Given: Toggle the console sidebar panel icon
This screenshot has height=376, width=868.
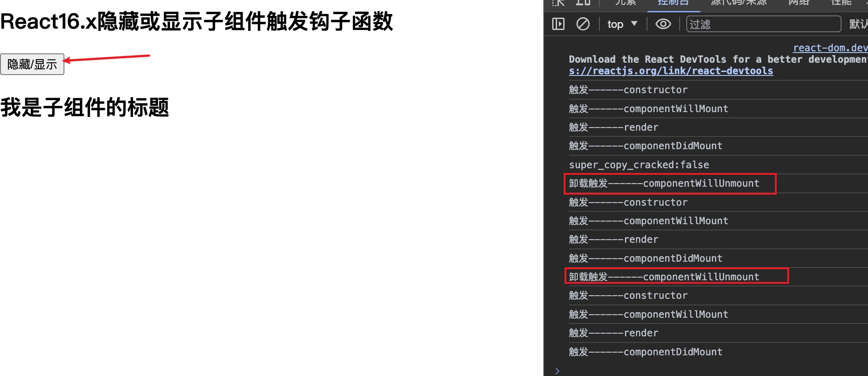Looking at the screenshot, I should pos(558,24).
